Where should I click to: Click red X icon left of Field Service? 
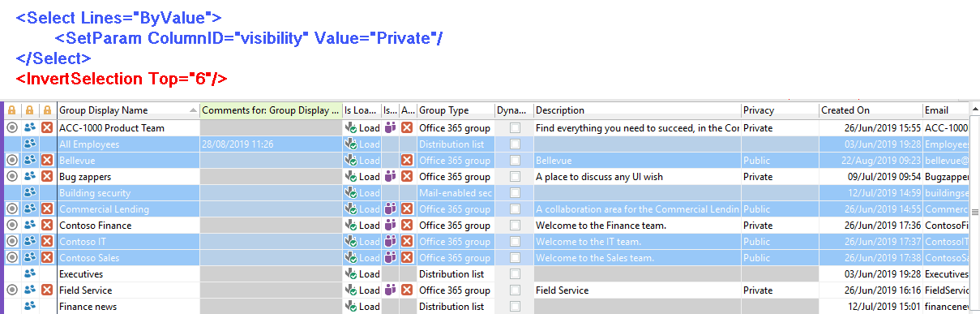47,290
